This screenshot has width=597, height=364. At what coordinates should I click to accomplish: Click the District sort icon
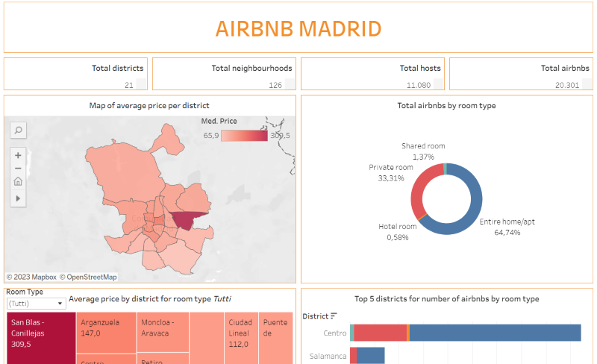tap(334, 316)
